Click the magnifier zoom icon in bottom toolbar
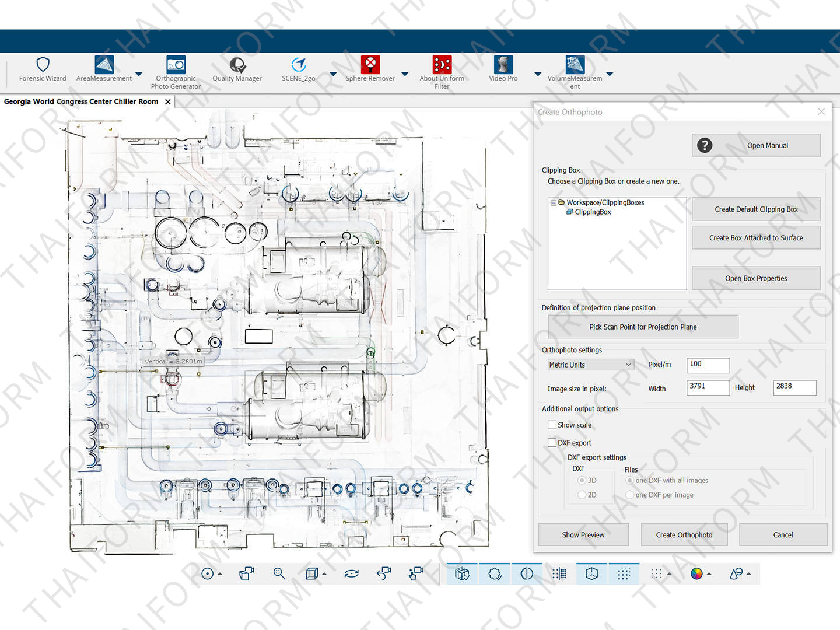This screenshot has width=840, height=630. pos(279,573)
